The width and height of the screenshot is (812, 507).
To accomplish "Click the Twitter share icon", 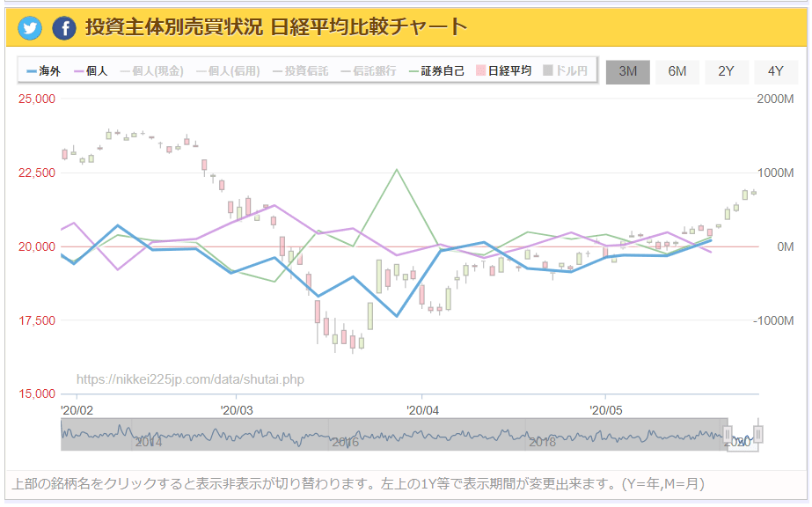I will point(30,28).
